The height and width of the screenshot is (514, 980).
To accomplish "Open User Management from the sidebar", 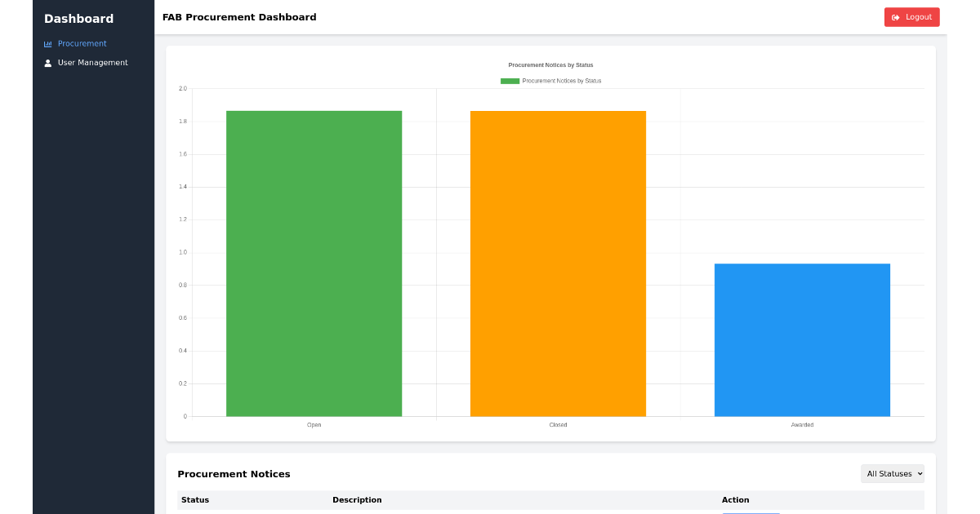I will click(x=91, y=62).
